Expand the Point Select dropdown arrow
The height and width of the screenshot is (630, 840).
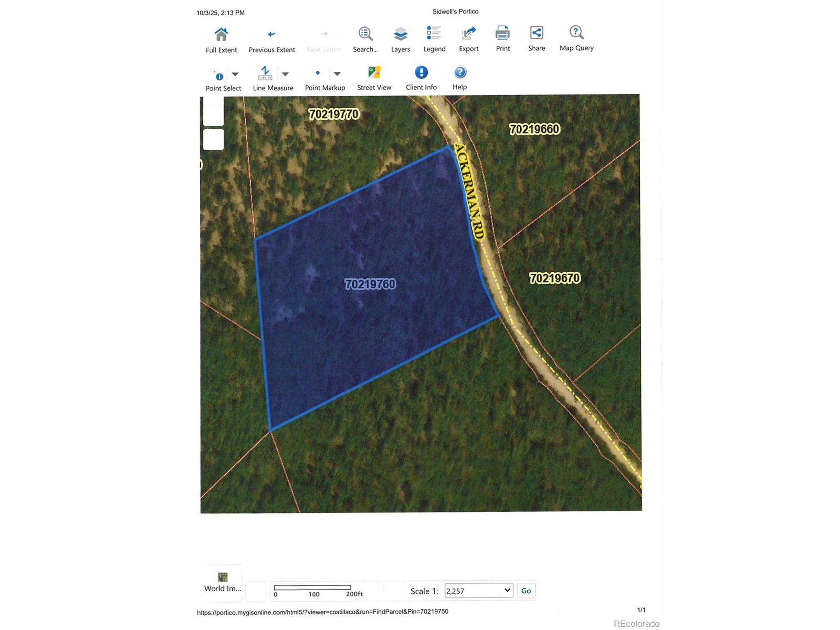(x=235, y=74)
